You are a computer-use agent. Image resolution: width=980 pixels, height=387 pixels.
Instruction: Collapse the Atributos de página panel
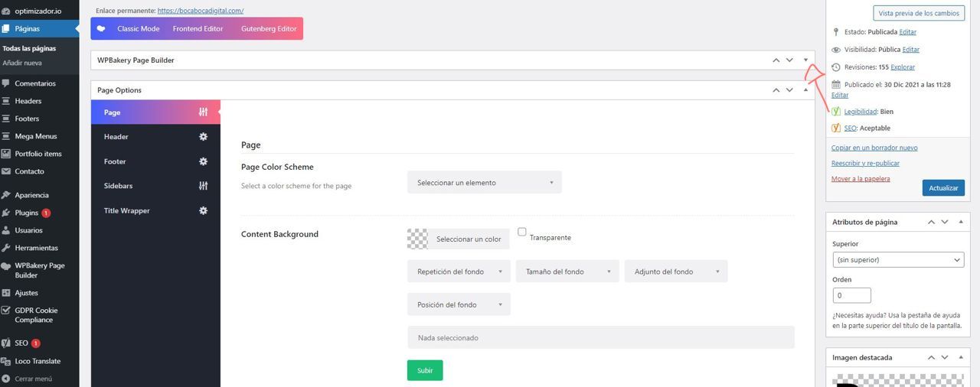[x=961, y=222]
